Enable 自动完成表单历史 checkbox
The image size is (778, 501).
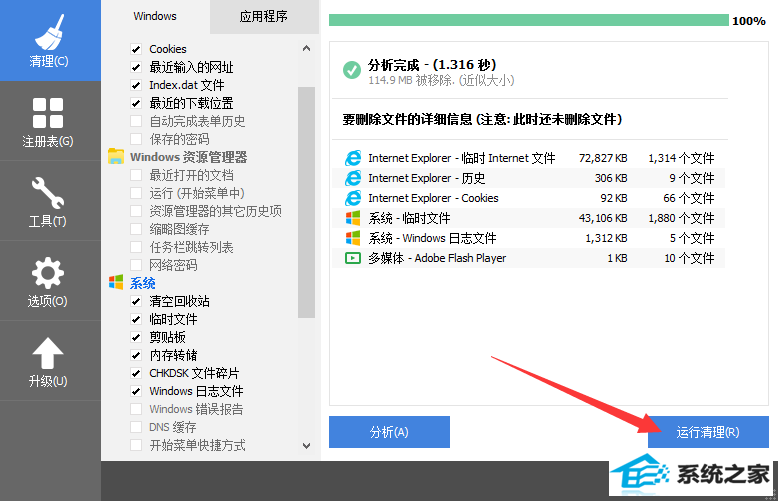(x=136, y=121)
